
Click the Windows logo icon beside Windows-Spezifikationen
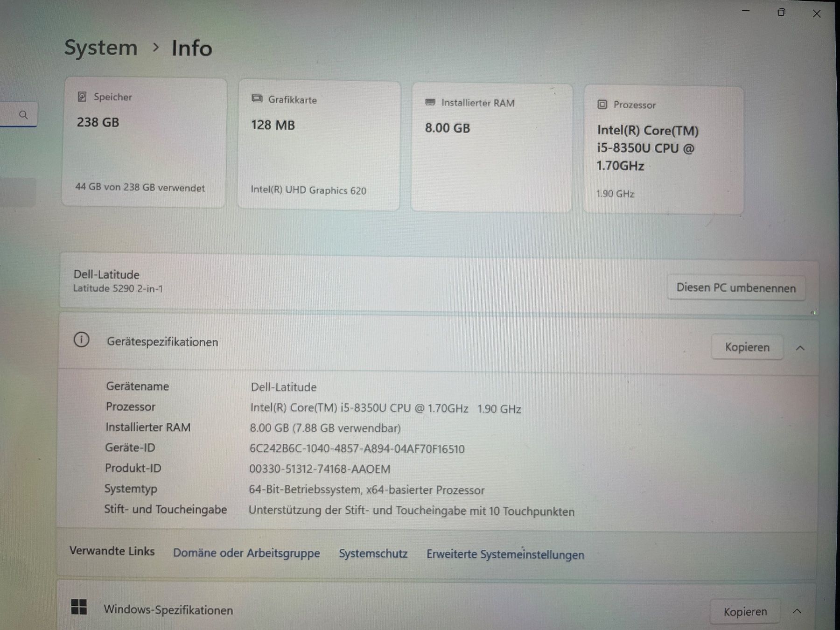coord(79,607)
